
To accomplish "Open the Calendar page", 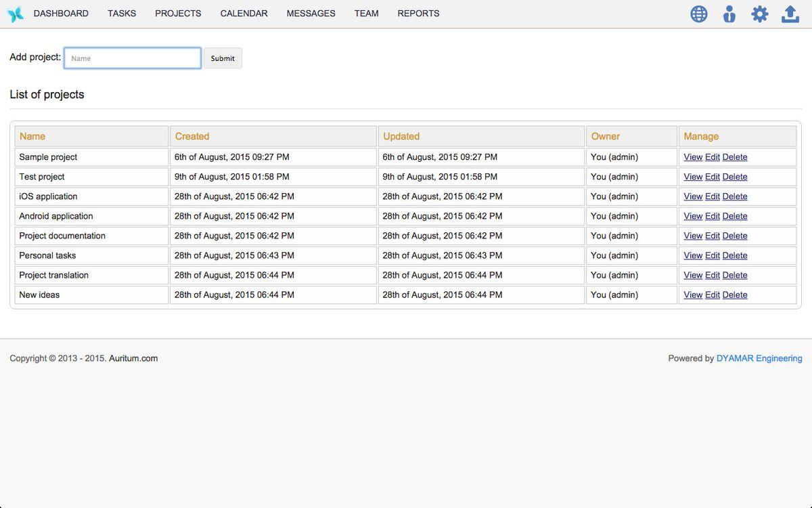I will click(244, 14).
